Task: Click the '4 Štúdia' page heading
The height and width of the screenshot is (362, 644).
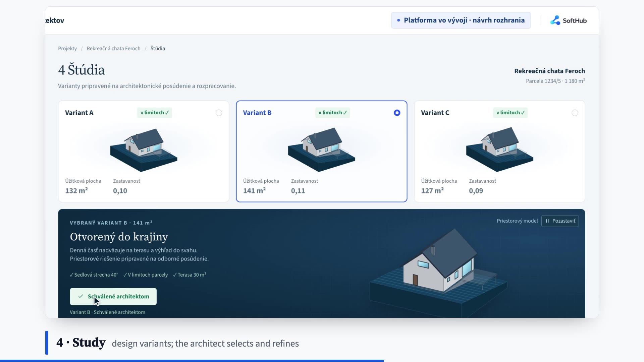Action: [82, 70]
